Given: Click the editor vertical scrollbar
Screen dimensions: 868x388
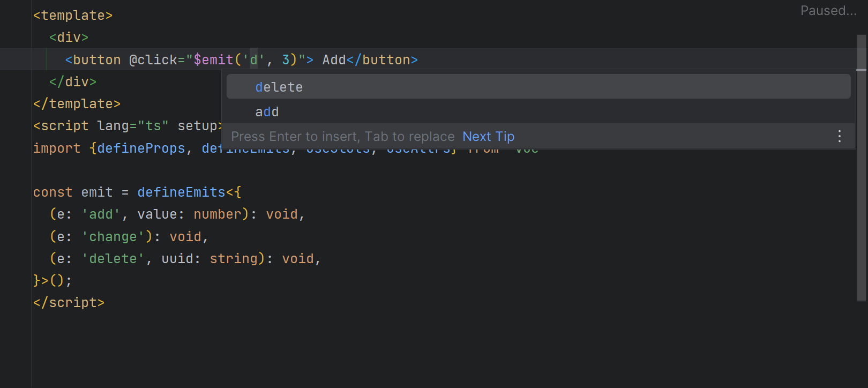Looking at the screenshot, I should (861, 166).
